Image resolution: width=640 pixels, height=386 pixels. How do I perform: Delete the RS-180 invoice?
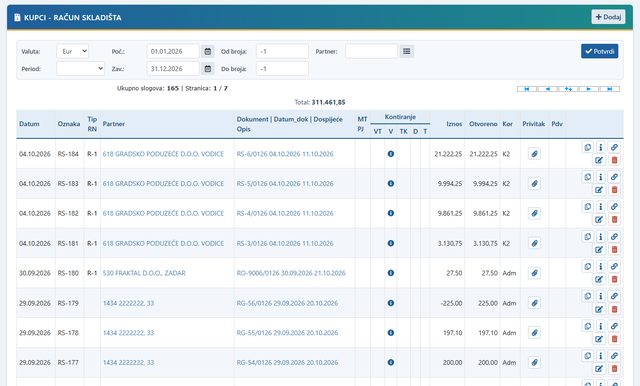[614, 279]
